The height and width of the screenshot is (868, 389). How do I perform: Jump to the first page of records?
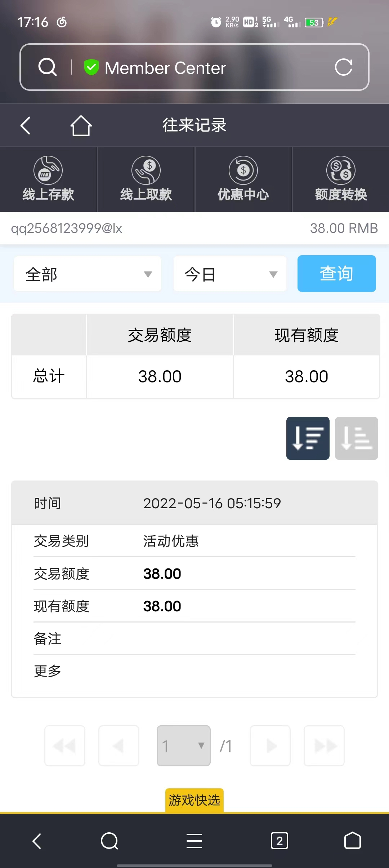click(x=65, y=746)
